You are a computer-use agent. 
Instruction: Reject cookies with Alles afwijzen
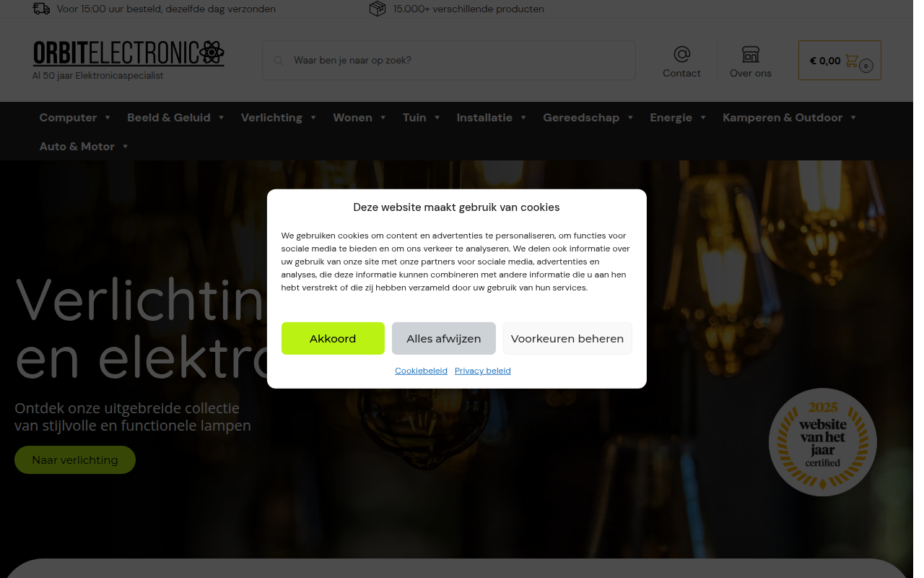tap(443, 338)
